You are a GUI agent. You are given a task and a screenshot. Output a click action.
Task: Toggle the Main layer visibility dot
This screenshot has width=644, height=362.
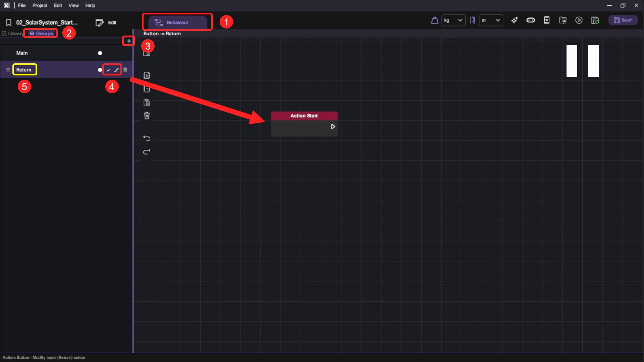pos(100,53)
